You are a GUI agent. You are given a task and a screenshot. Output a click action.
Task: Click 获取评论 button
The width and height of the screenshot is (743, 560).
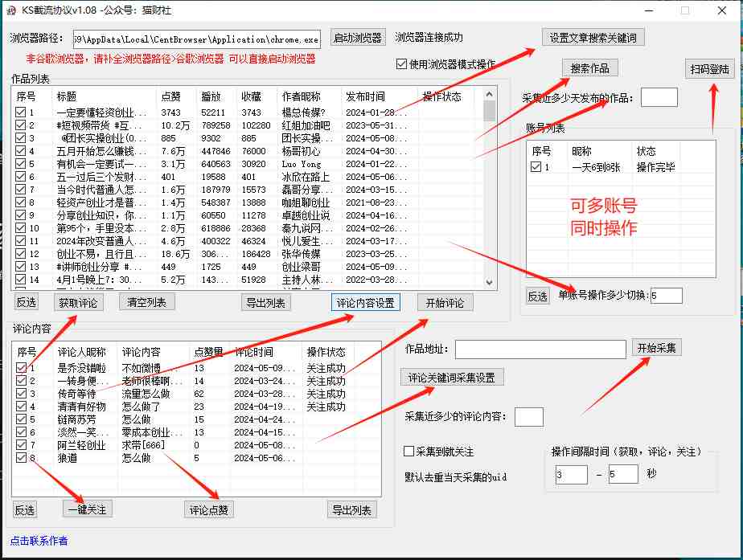point(79,303)
